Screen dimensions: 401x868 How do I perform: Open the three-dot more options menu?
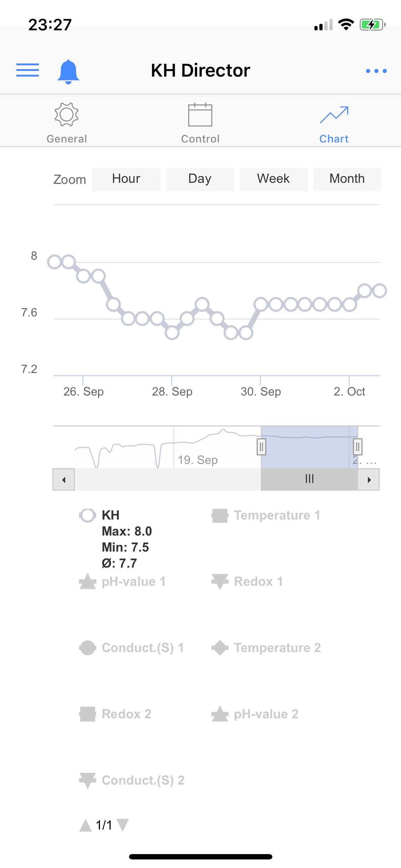376,71
